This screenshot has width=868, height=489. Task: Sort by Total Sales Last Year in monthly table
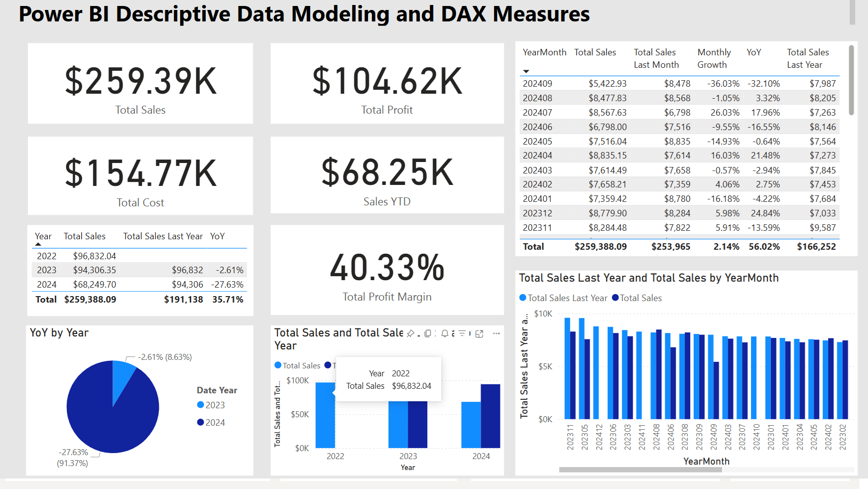click(807, 58)
